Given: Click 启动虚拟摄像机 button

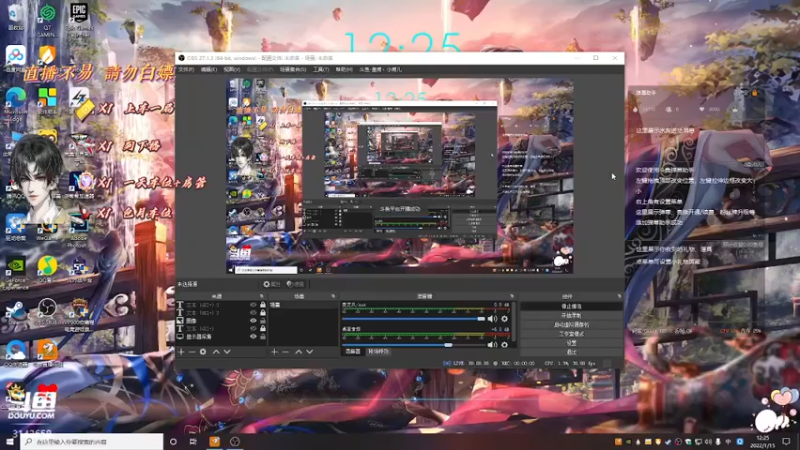Looking at the screenshot, I should (571, 324).
